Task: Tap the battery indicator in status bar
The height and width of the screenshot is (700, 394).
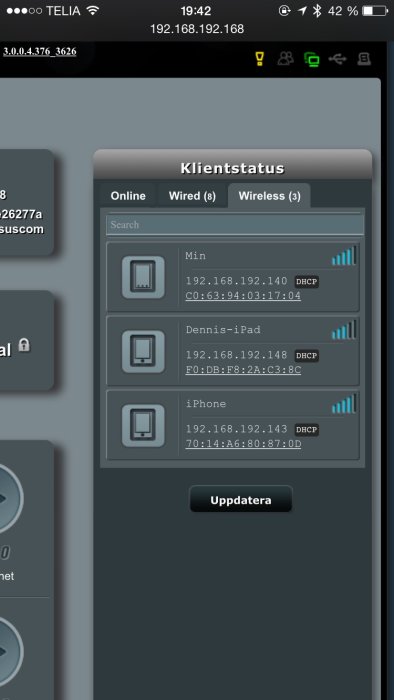Action: 374,11
